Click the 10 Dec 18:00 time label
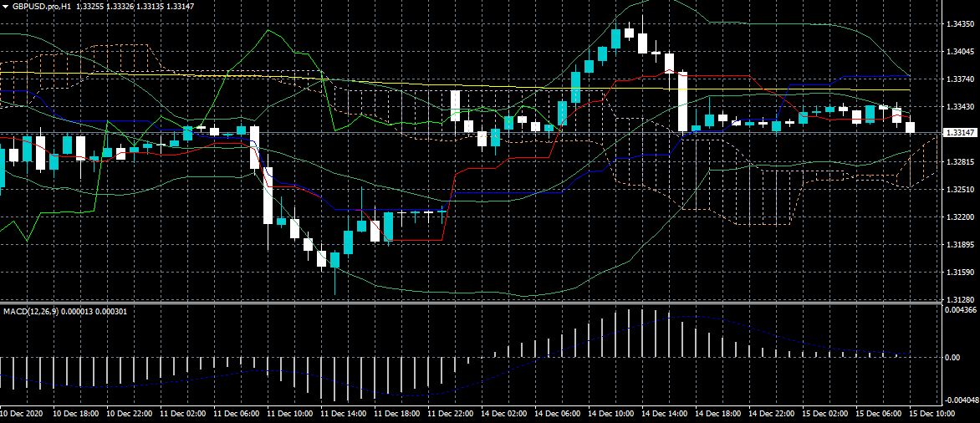The height and width of the screenshot is (423, 980). tap(74, 414)
